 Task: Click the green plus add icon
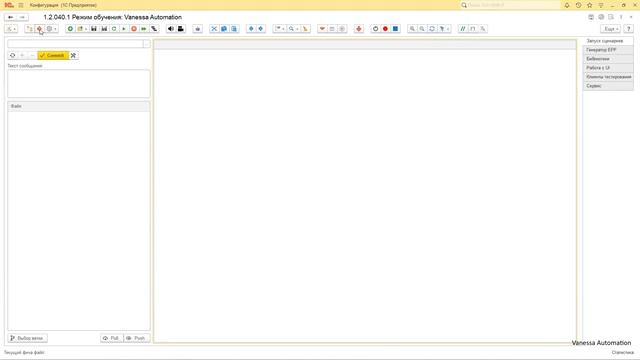coord(70,29)
